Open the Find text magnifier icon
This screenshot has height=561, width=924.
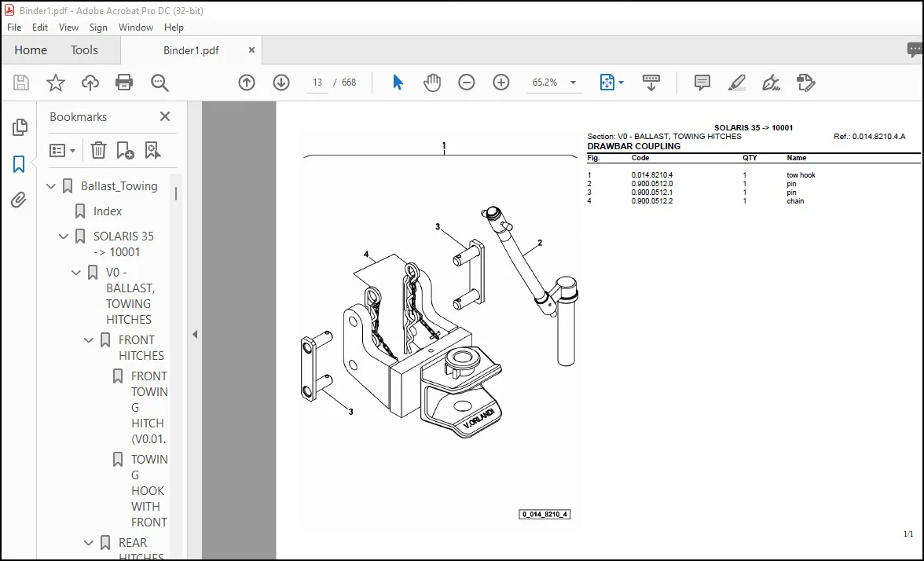tap(159, 82)
